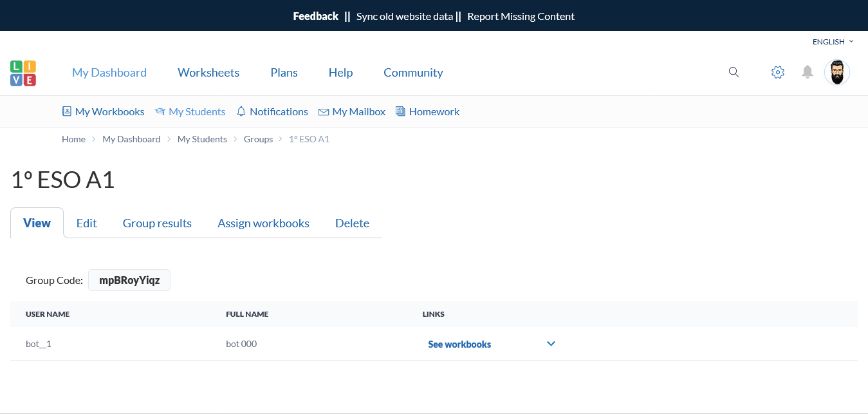Click the LIVE logo icon
Screen dimensions: 868x414
(23, 73)
